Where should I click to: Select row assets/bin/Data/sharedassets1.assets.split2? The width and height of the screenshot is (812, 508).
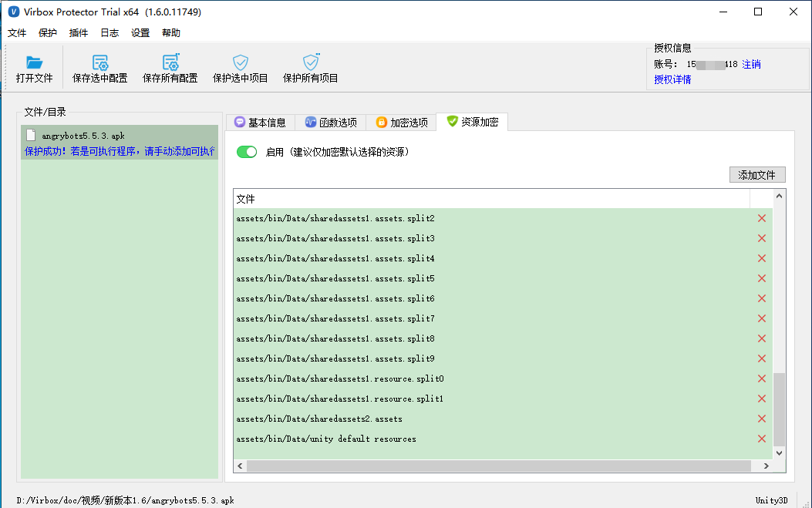pyautogui.click(x=503, y=218)
